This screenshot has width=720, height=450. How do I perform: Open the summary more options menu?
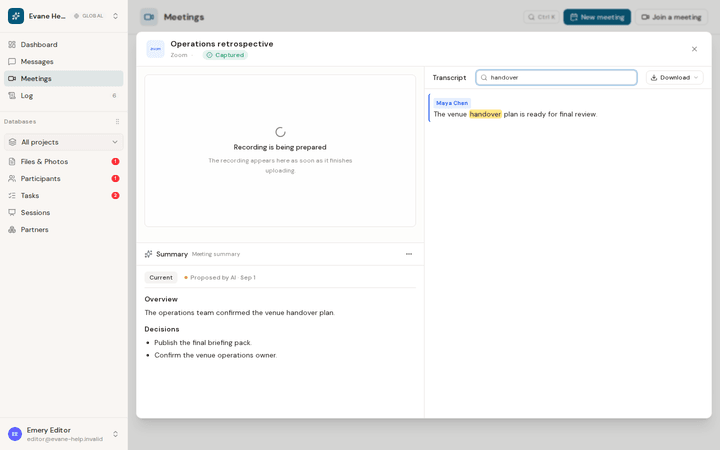[x=409, y=254]
